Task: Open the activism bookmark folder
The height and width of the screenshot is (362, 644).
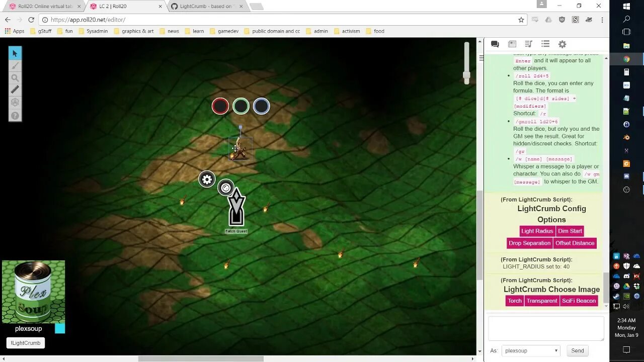Action: click(x=347, y=31)
